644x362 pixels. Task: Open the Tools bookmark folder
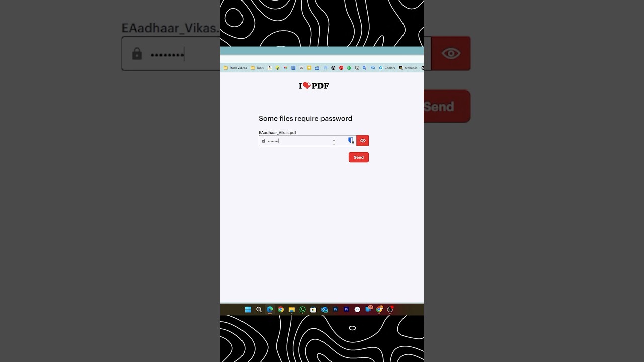coord(257,68)
